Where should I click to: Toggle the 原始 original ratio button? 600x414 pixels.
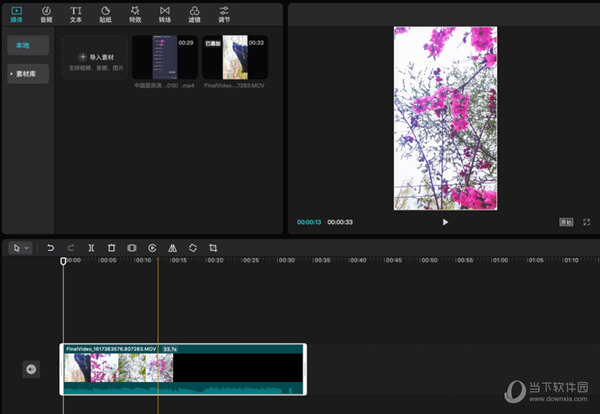pyautogui.click(x=566, y=222)
